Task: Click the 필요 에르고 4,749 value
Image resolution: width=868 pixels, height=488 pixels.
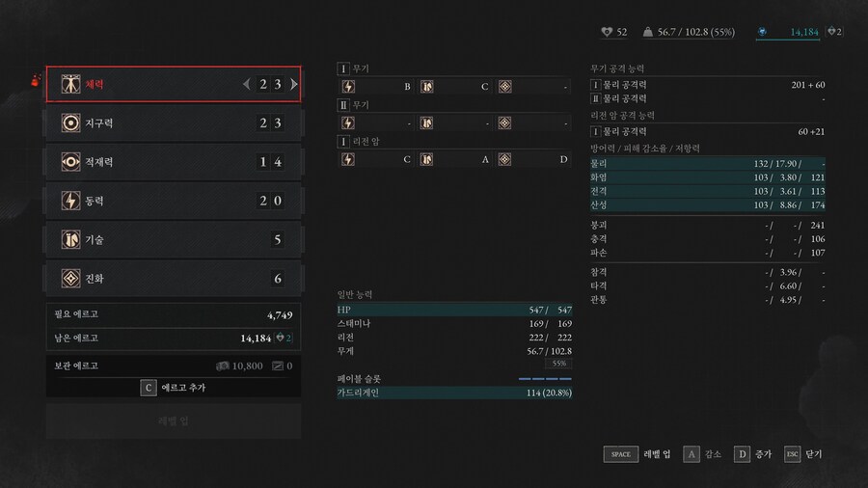Action: pyautogui.click(x=280, y=314)
